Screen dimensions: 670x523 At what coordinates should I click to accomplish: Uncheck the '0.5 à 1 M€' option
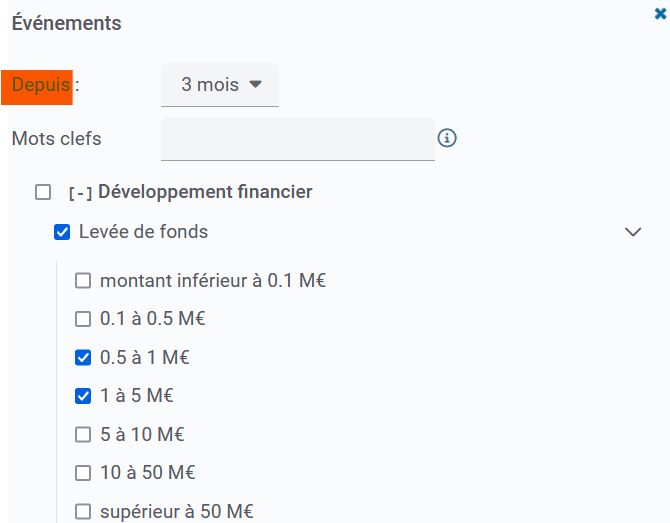pos(83,358)
